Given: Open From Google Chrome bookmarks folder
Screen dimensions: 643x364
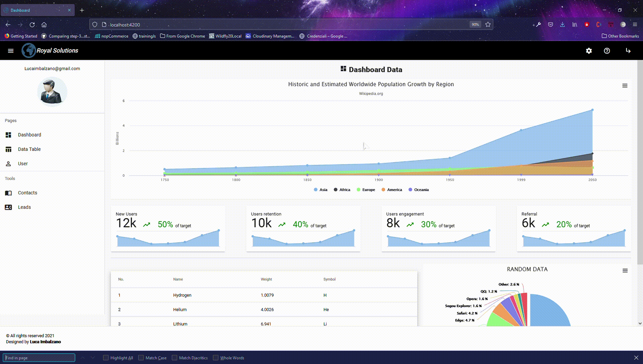Looking at the screenshot, I should 183,36.
